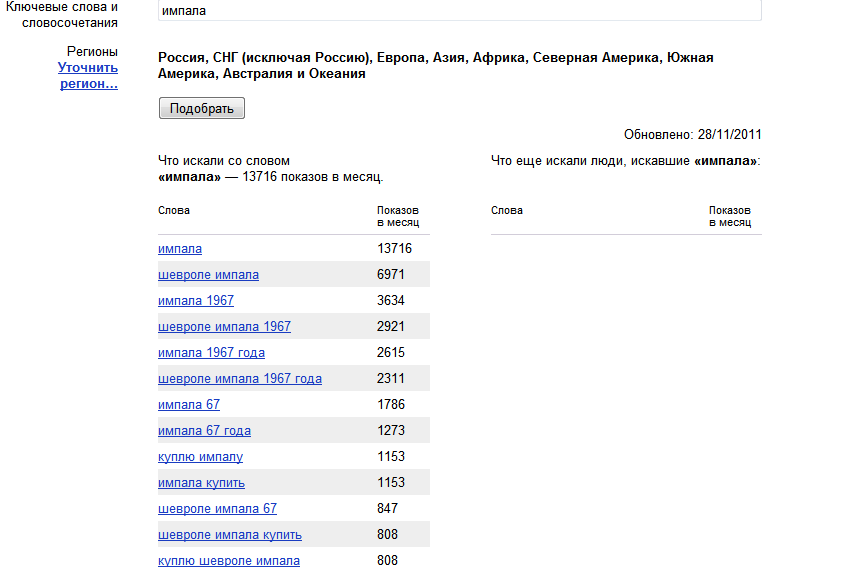Click the left Слова column header
Screen dimensions: 854x567
pos(174,210)
